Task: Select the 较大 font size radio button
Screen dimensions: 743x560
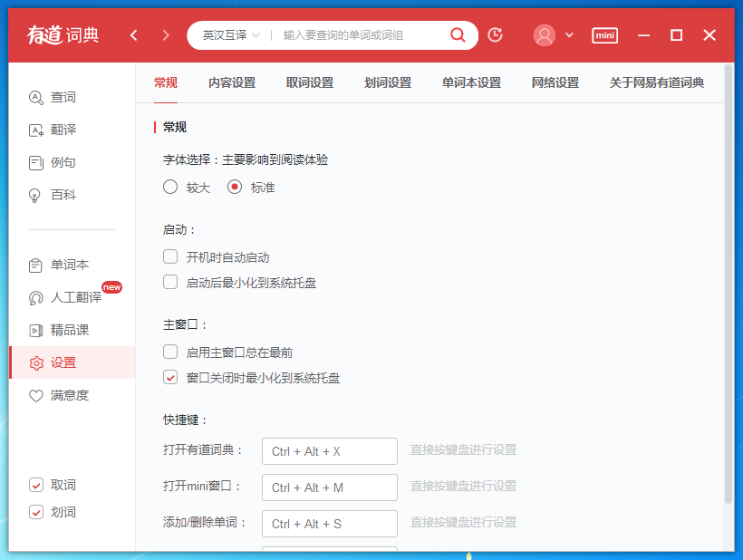Action: pyautogui.click(x=169, y=187)
